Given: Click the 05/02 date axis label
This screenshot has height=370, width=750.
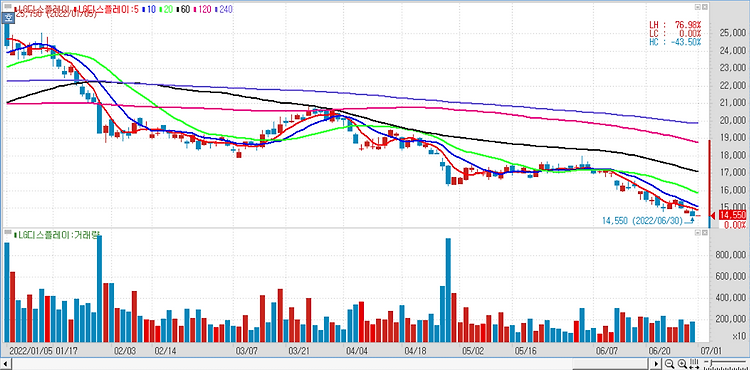Looking at the screenshot, I should [x=473, y=351].
